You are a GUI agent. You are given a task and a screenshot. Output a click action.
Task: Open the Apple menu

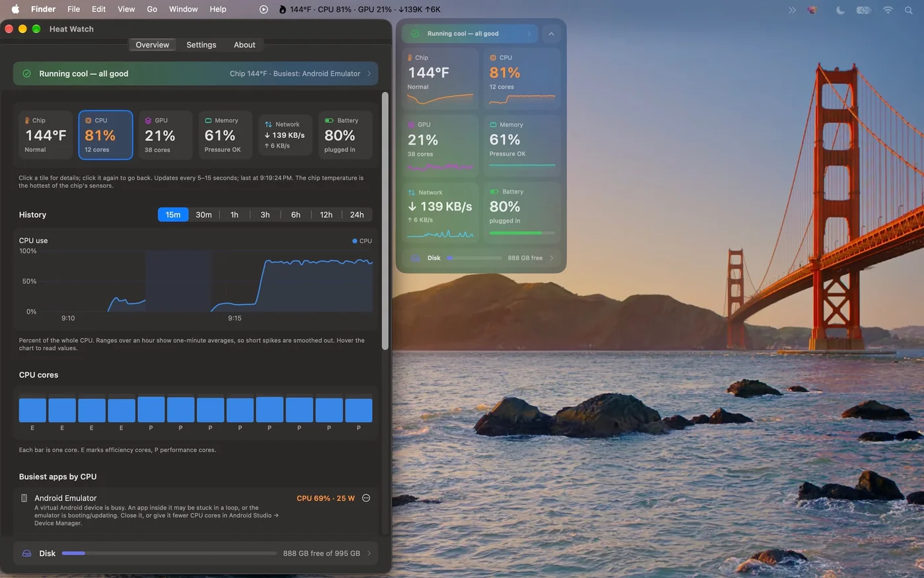(15, 9)
